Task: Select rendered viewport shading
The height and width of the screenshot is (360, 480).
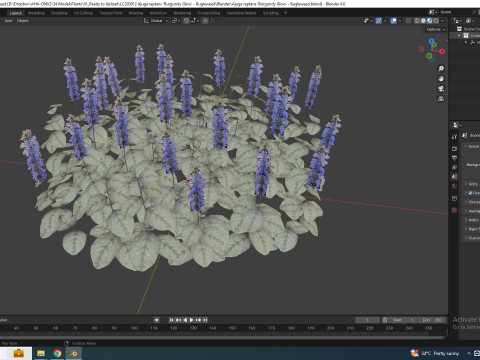Action: (436, 21)
